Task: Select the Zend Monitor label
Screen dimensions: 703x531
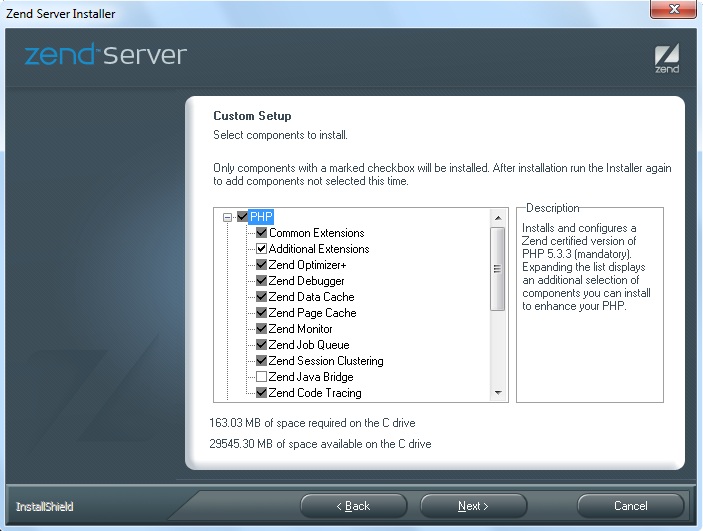Action: click(300, 329)
